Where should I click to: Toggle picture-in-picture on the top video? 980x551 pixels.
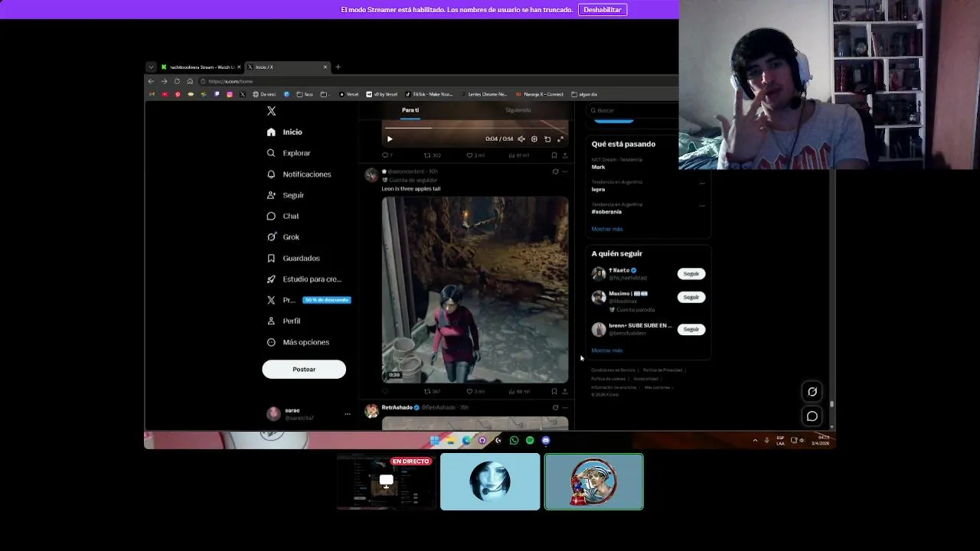point(547,139)
